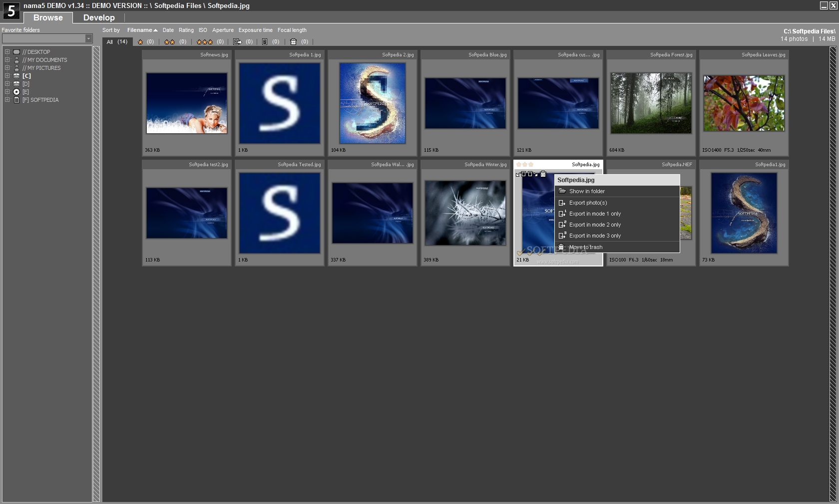
Task: Filter photos by two-star rating
Action: 175,42
